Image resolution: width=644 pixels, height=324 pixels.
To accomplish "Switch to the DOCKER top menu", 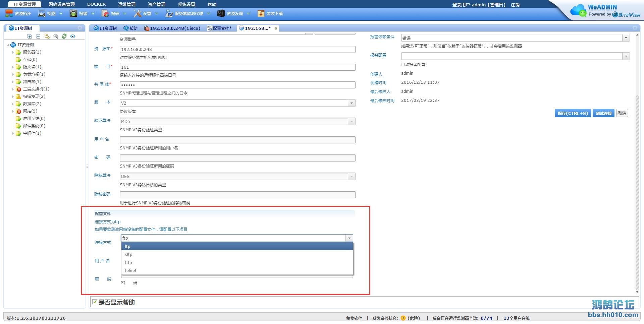I will pyautogui.click(x=96, y=4).
